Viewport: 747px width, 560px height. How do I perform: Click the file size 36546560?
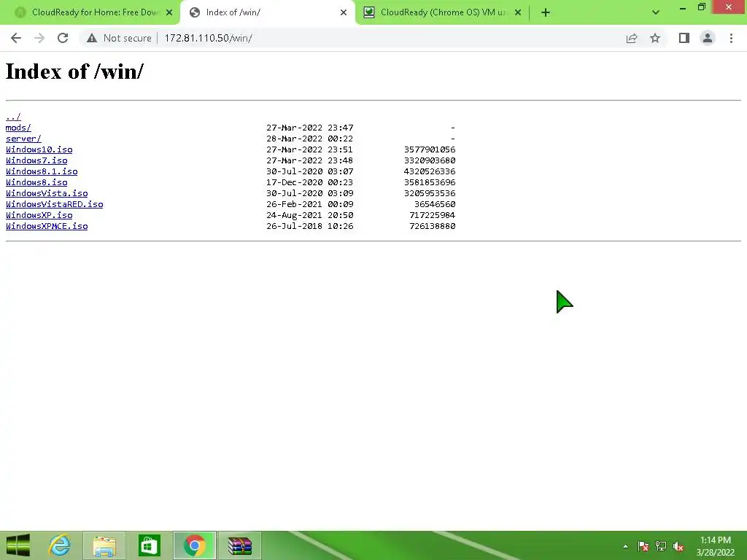pos(435,204)
